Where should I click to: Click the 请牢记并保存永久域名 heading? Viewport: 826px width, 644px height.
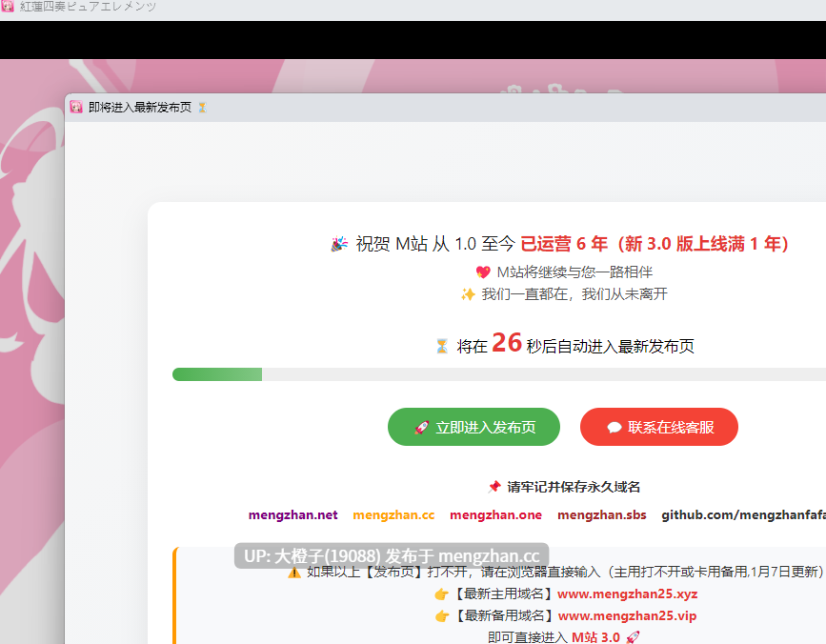click(x=574, y=487)
